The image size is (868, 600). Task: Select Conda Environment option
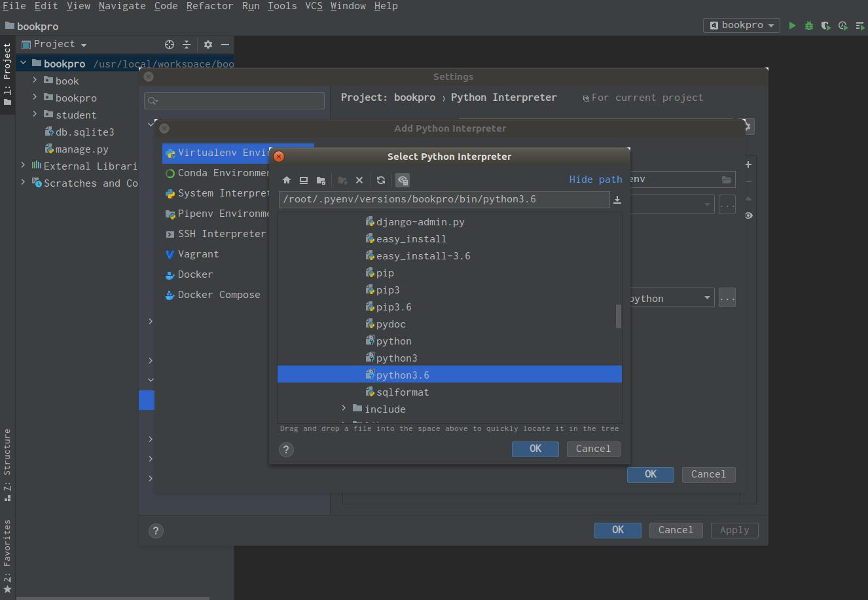[217, 173]
